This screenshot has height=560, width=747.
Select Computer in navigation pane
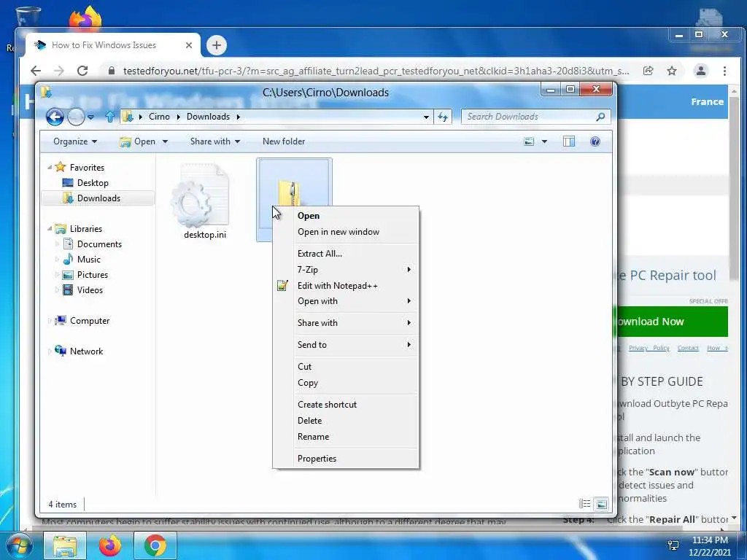[x=90, y=321]
